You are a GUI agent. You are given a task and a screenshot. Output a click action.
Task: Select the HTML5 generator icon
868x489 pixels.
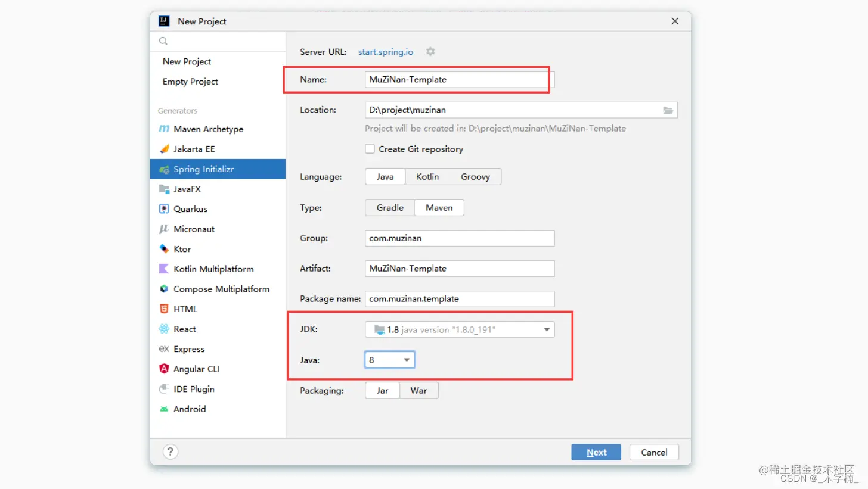click(164, 309)
